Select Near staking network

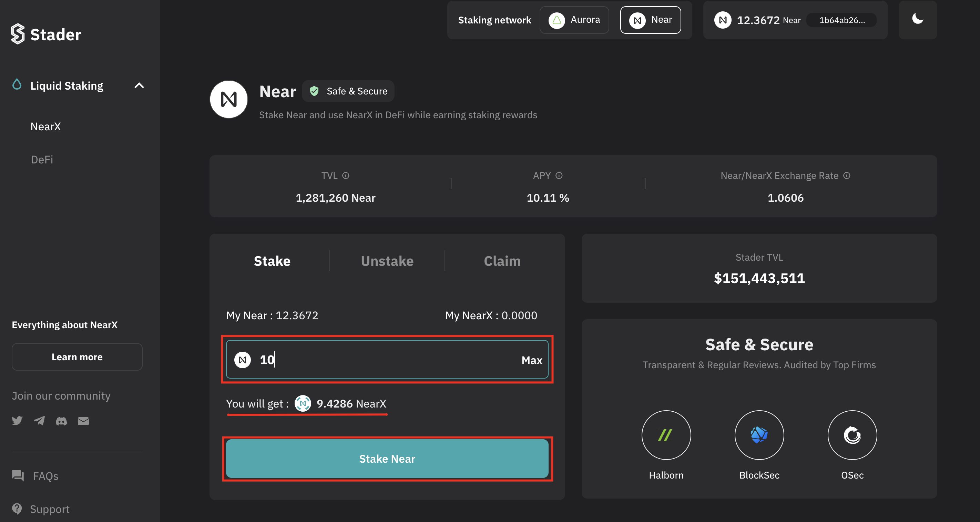(651, 20)
